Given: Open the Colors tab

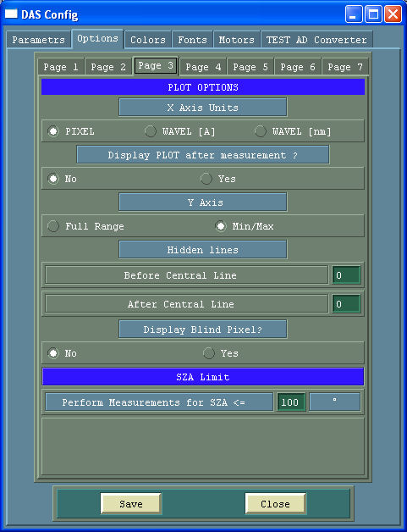Looking at the screenshot, I should [148, 40].
